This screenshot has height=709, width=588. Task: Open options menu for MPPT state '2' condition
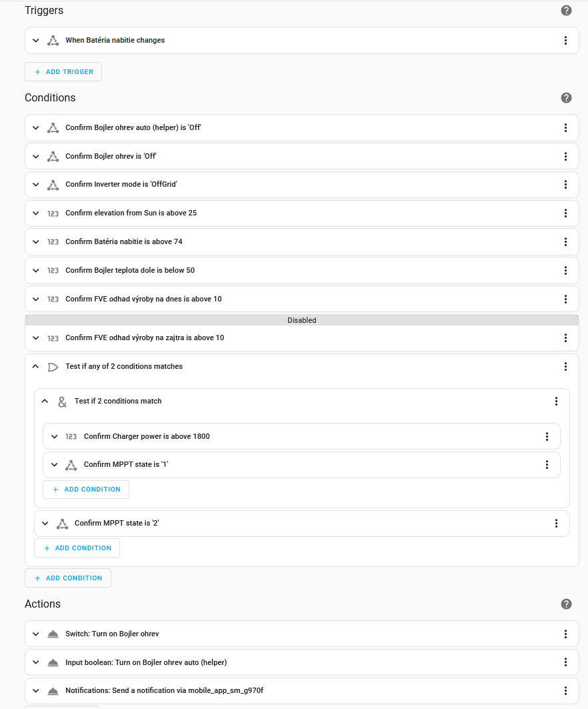point(556,523)
